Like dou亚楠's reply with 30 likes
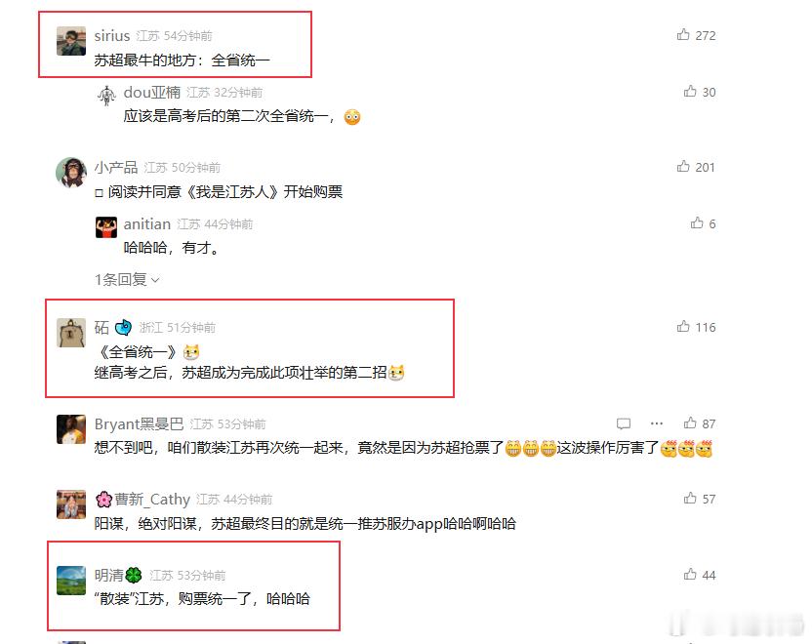The width and height of the screenshot is (812, 644). (690, 91)
